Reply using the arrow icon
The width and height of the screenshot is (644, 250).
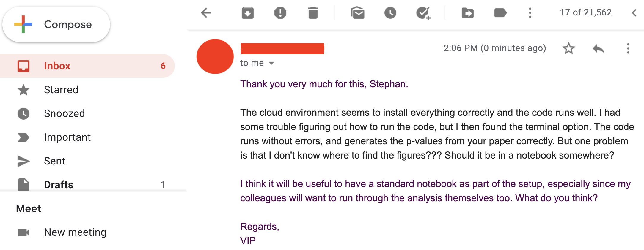click(x=598, y=48)
